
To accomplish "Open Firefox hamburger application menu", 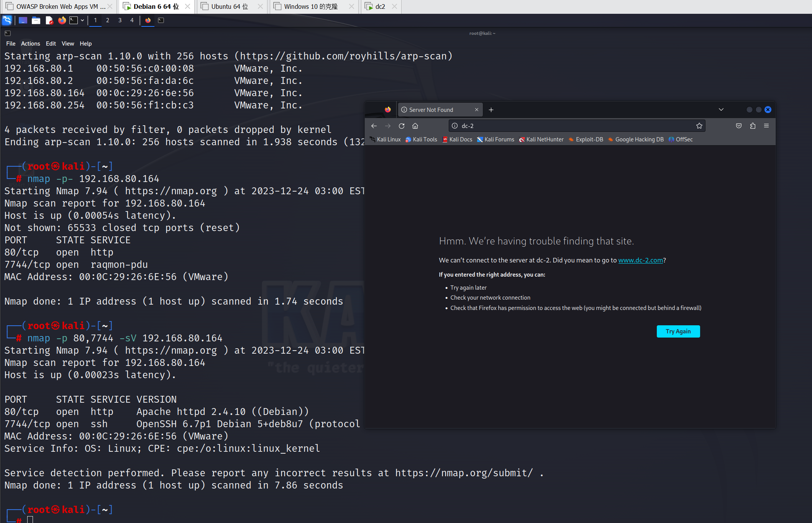I will [766, 126].
